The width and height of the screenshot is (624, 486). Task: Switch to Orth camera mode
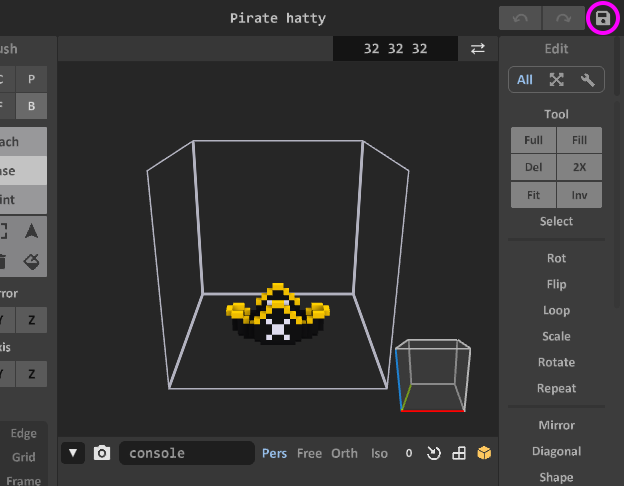(344, 453)
